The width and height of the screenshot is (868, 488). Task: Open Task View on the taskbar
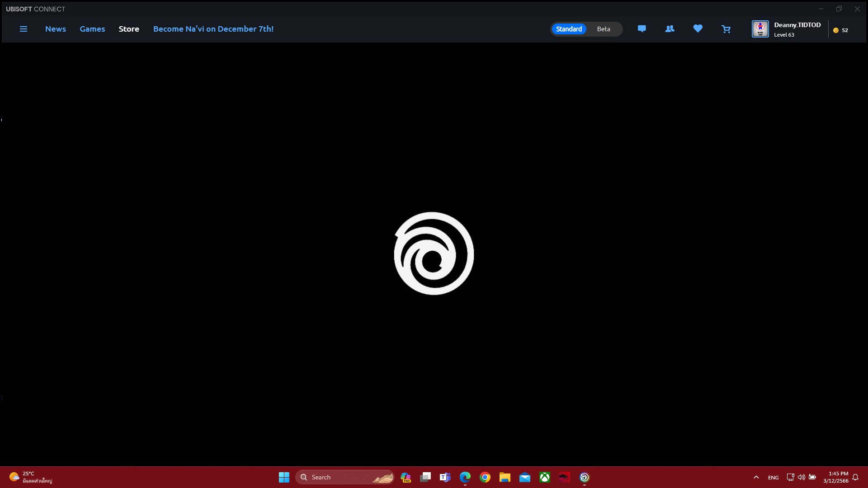425,477
